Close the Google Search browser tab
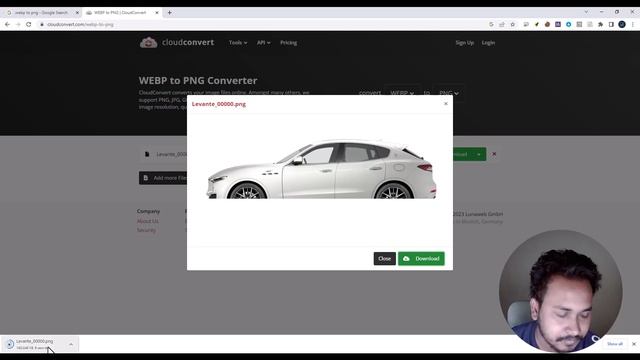 (77, 13)
